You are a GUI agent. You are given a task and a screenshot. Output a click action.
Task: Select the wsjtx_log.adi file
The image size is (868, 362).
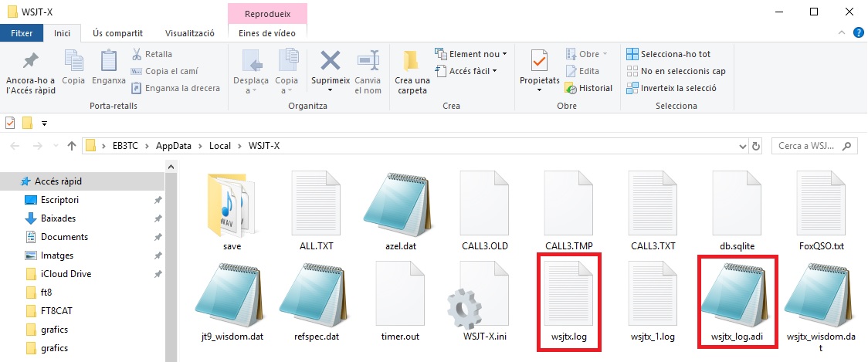click(738, 302)
